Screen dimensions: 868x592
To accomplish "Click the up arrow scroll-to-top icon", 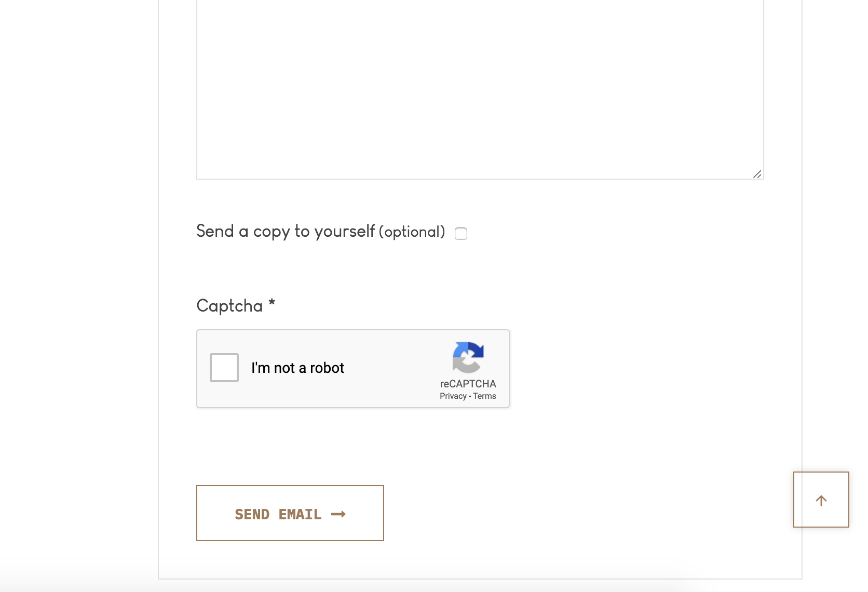I will [821, 500].
